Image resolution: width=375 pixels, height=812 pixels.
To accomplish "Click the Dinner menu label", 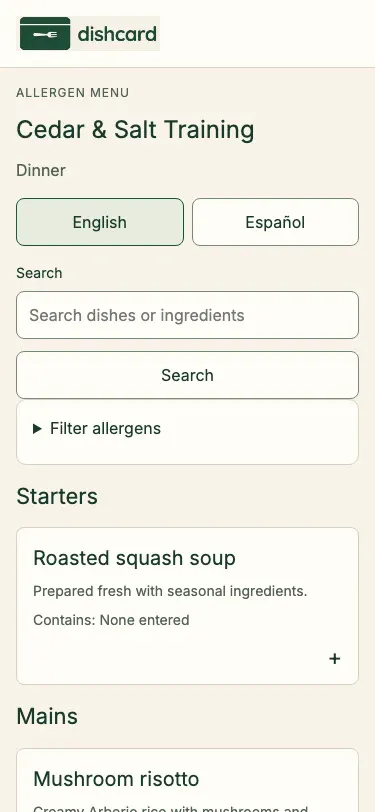I will click(x=41, y=170).
